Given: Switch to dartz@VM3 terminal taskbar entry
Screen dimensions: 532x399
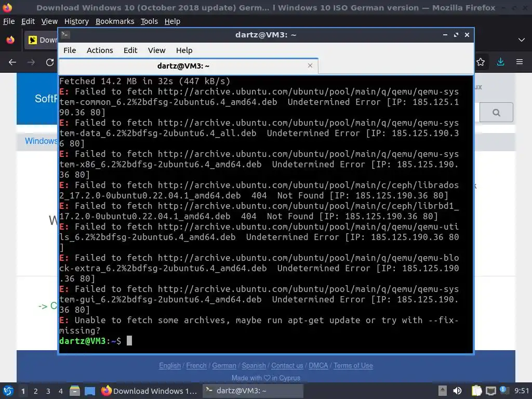Looking at the screenshot, I should pyautogui.click(x=253, y=391).
